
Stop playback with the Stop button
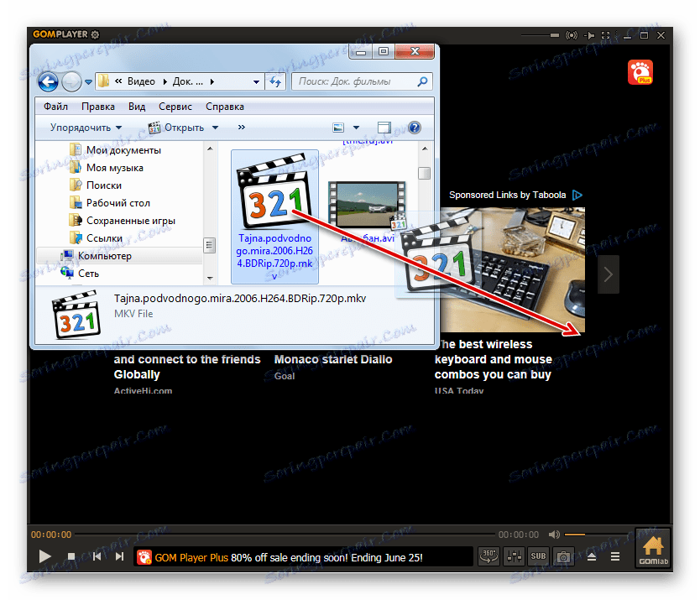[x=71, y=556]
